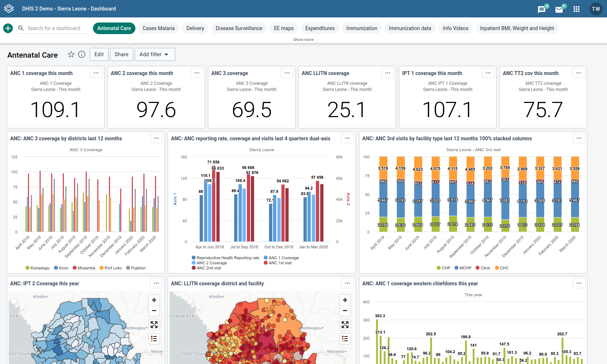Open the Add filter dropdown
607x364 pixels.
tap(155, 54)
